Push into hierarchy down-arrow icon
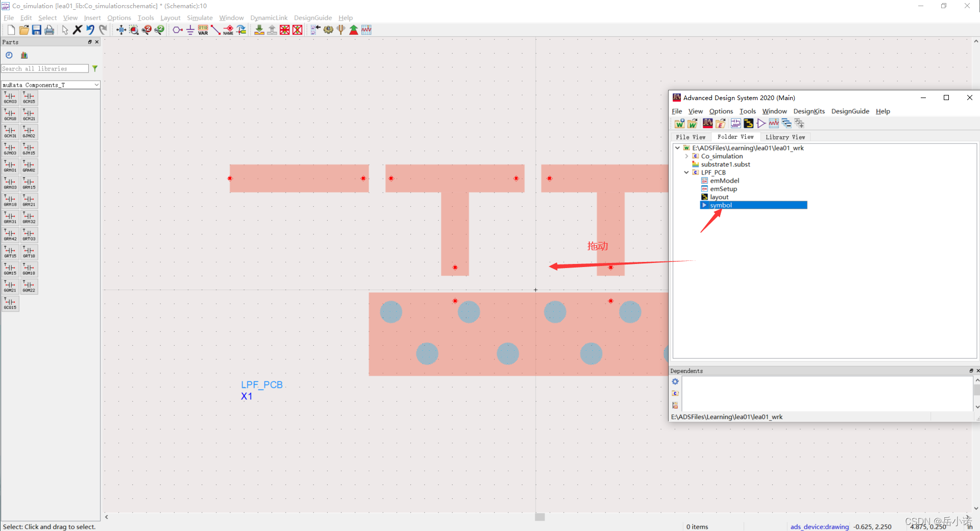 pos(259,30)
